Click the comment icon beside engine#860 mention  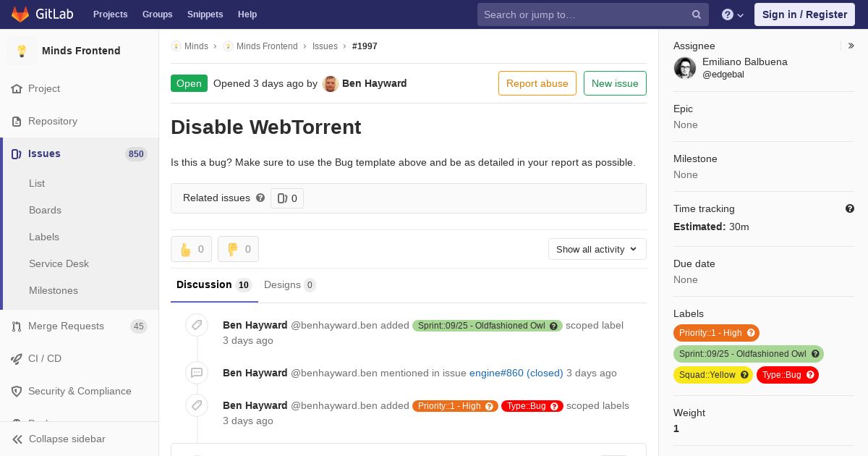(x=197, y=373)
